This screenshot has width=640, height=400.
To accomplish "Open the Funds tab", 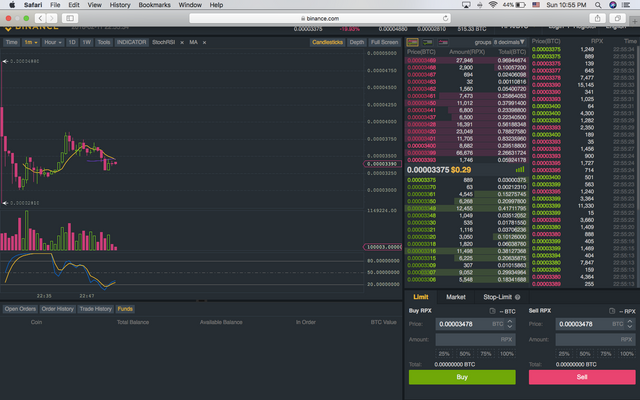I will point(125,309).
